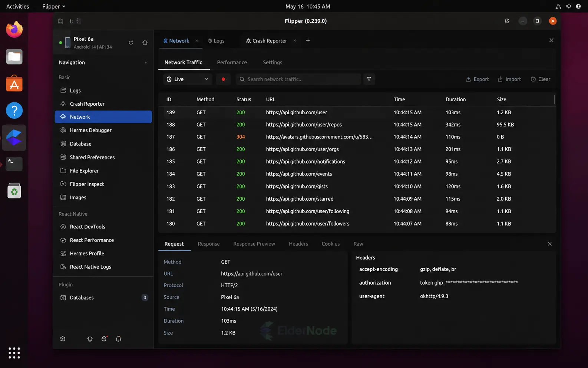This screenshot has width=588, height=368.
Task: Open the Flipper app menu in top bar
Action: click(x=54, y=6)
